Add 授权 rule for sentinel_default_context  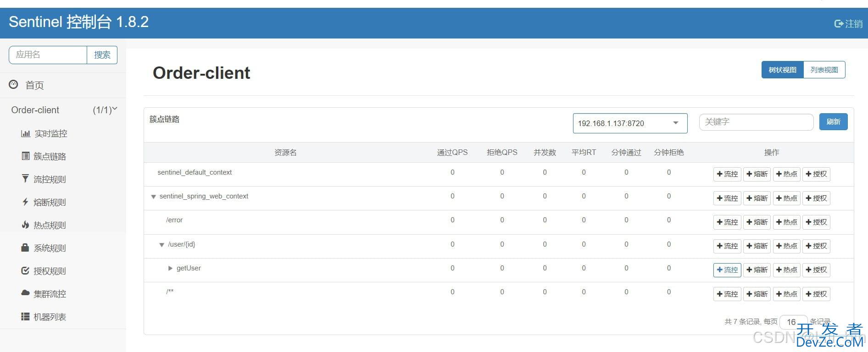816,174
